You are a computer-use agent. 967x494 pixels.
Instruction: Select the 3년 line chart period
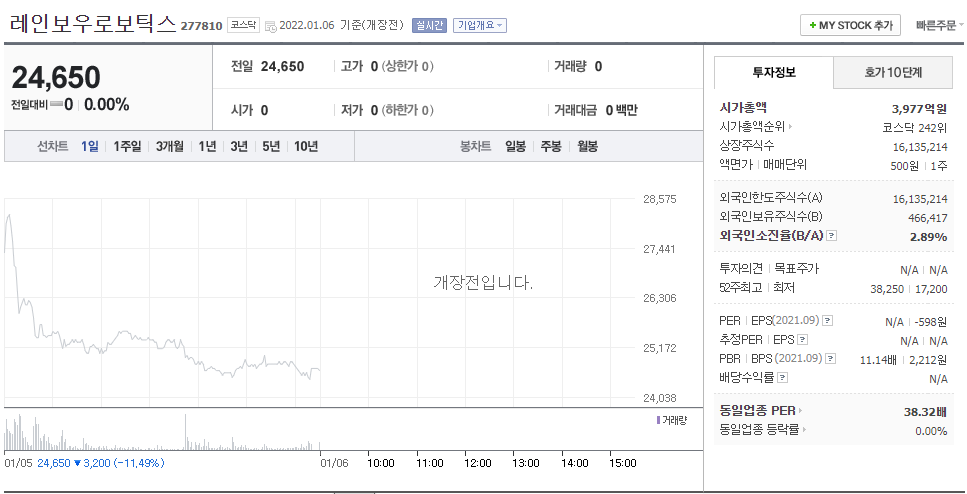click(239, 147)
